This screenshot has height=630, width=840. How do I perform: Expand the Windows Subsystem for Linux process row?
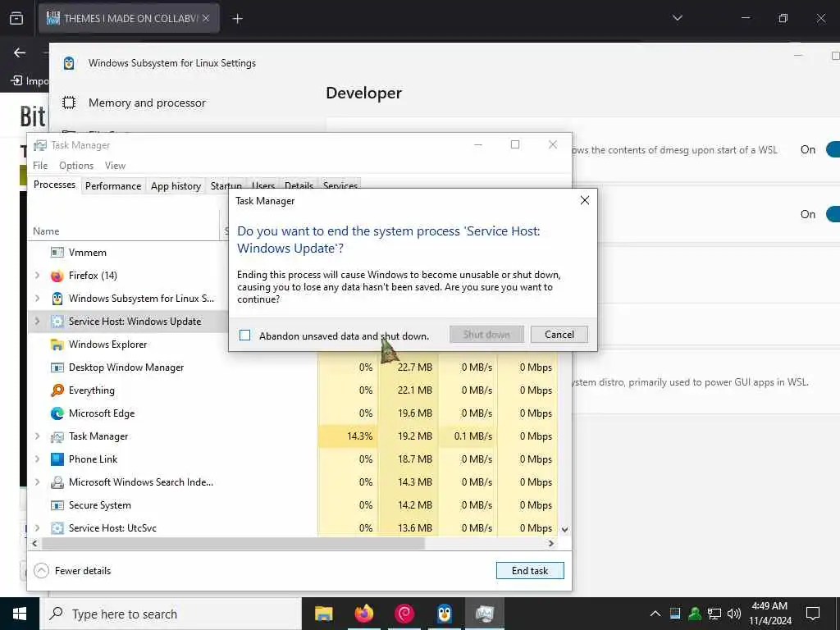click(37, 299)
